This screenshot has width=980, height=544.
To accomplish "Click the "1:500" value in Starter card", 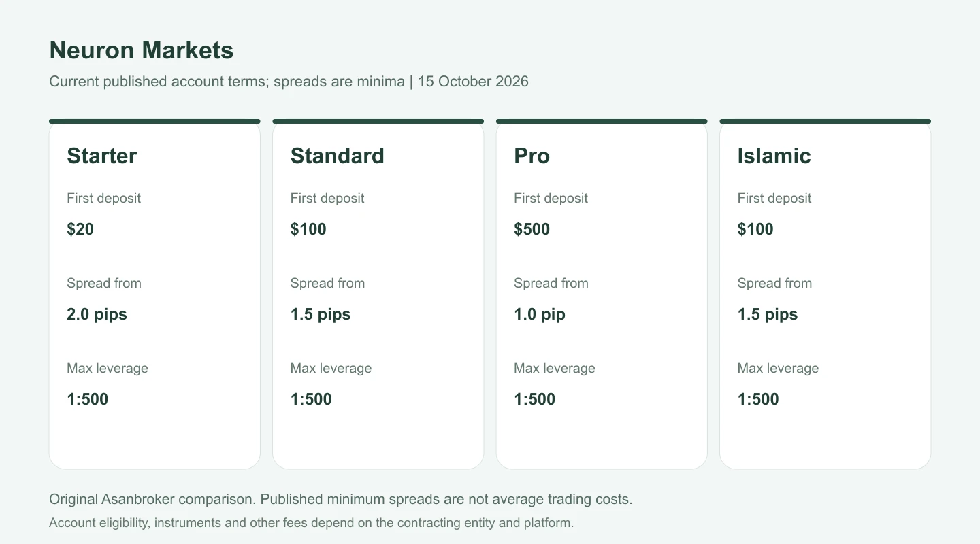I will 88,399.
